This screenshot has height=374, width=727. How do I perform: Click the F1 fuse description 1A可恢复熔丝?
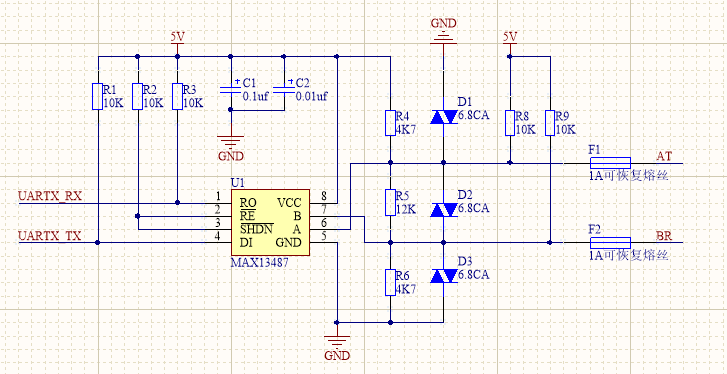coord(629,176)
